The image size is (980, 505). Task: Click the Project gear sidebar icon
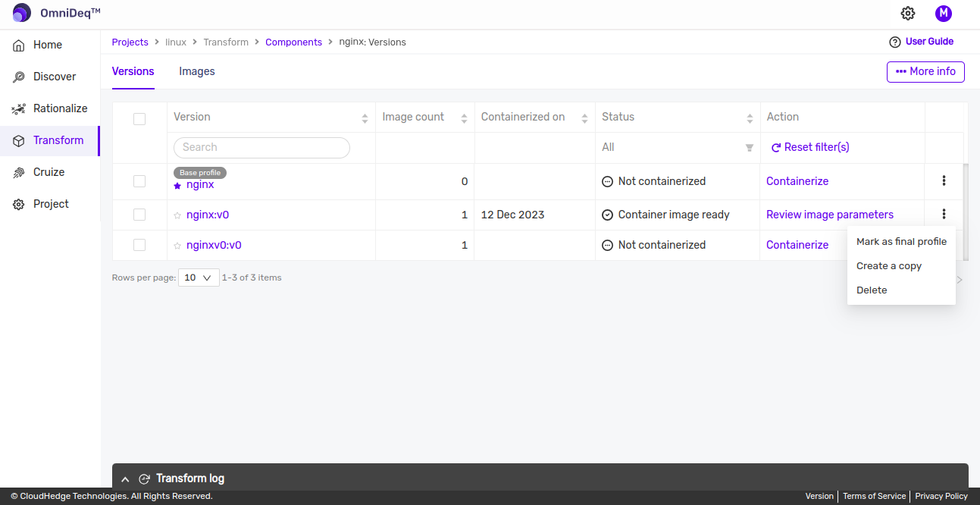(x=19, y=204)
